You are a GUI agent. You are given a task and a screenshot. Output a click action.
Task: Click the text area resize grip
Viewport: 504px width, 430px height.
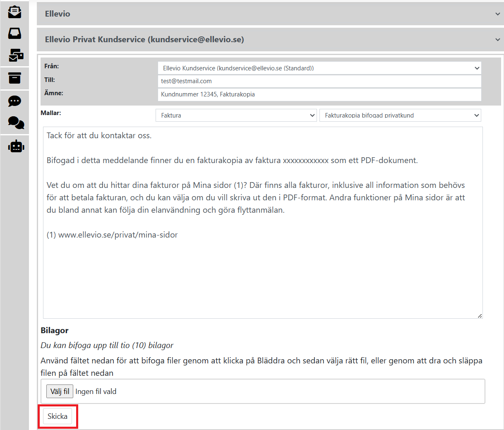[480, 316]
